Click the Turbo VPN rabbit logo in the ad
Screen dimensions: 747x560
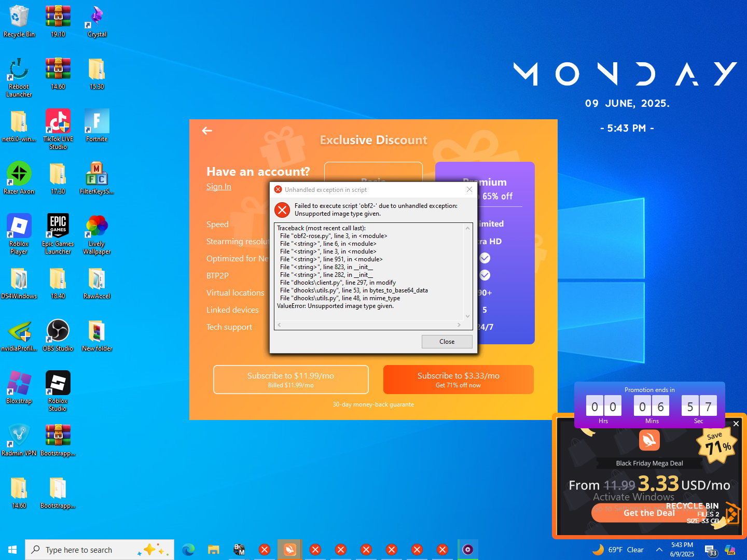coord(649,441)
